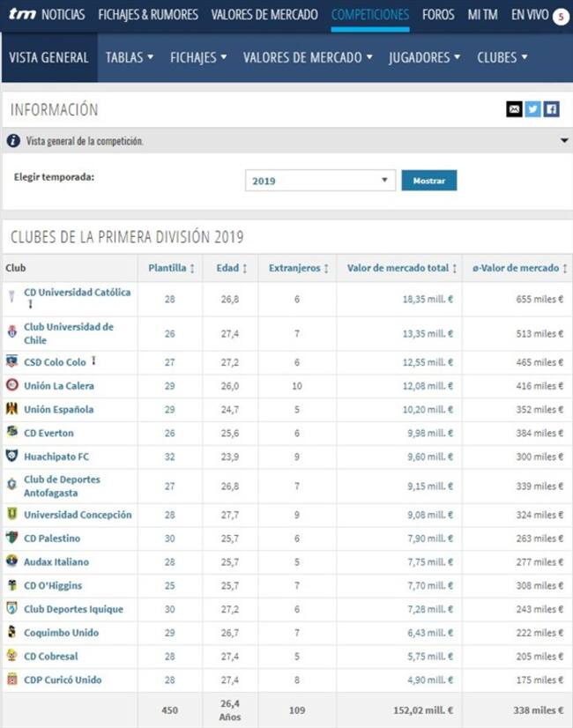
Task: Open the Foros menu item
Action: coord(438,15)
